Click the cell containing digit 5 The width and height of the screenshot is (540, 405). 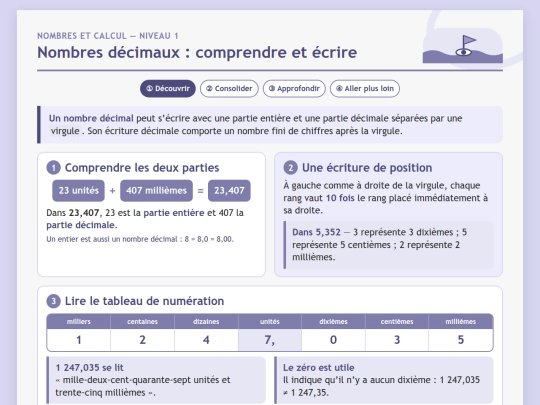click(461, 340)
